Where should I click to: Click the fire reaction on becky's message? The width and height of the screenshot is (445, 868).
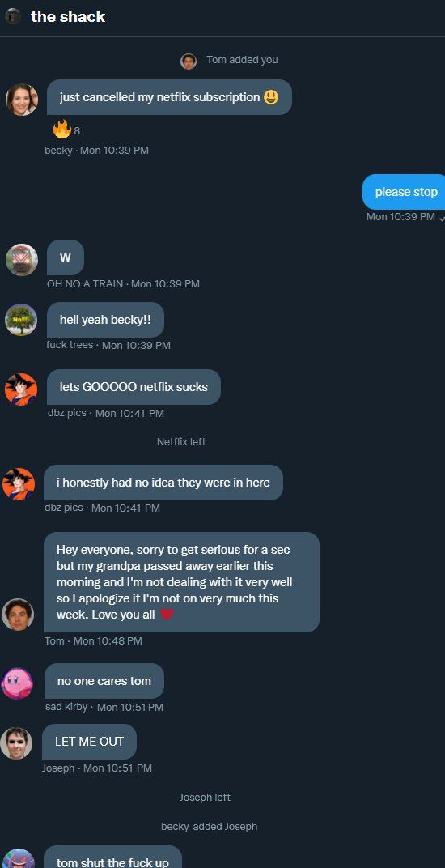tap(62, 130)
